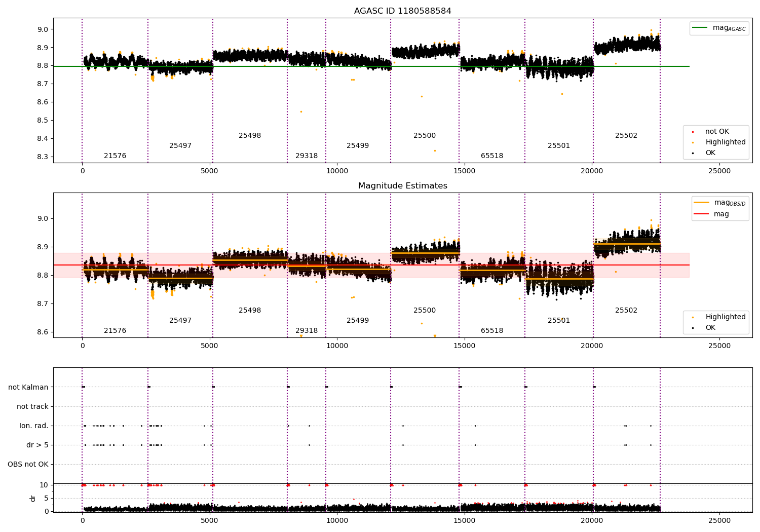Click the 25000 x-axis tick in bottom panel
The width and height of the screenshot is (760, 532).
tap(719, 520)
